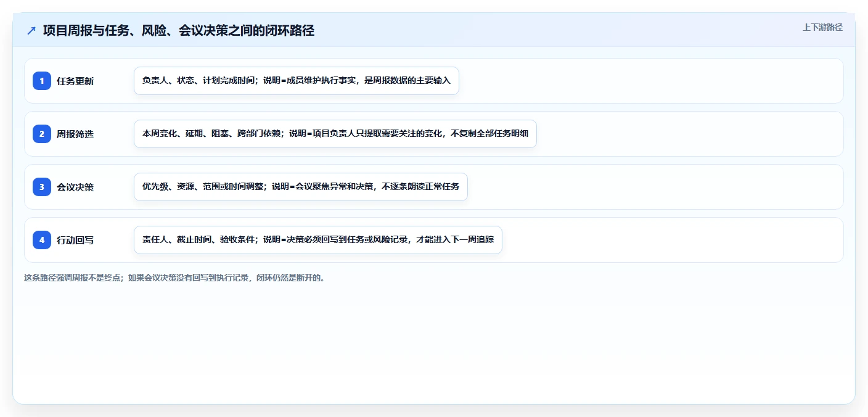Click the step 1 number badge

click(42, 81)
